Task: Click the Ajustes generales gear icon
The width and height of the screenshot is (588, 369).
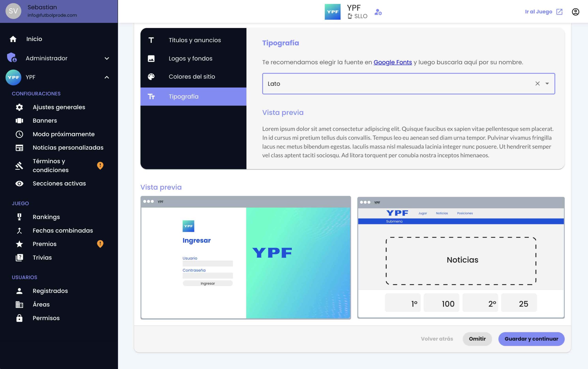Action: 19,107
